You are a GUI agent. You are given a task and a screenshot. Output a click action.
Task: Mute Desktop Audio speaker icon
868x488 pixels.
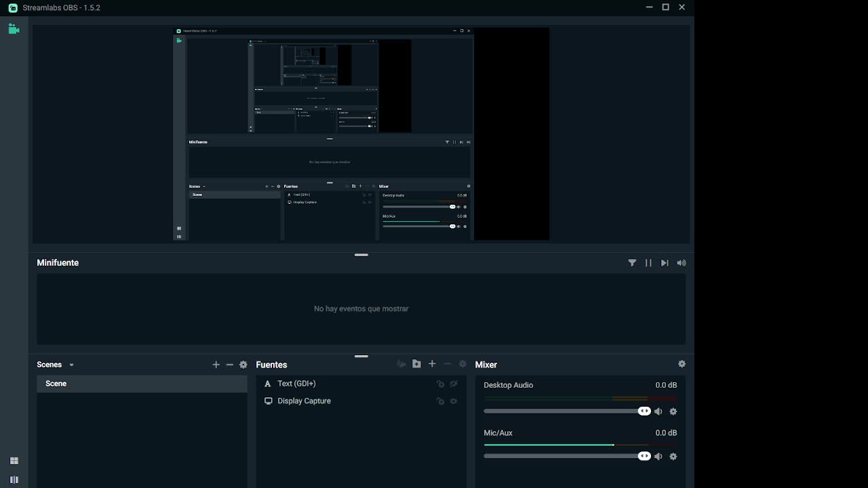658,411
